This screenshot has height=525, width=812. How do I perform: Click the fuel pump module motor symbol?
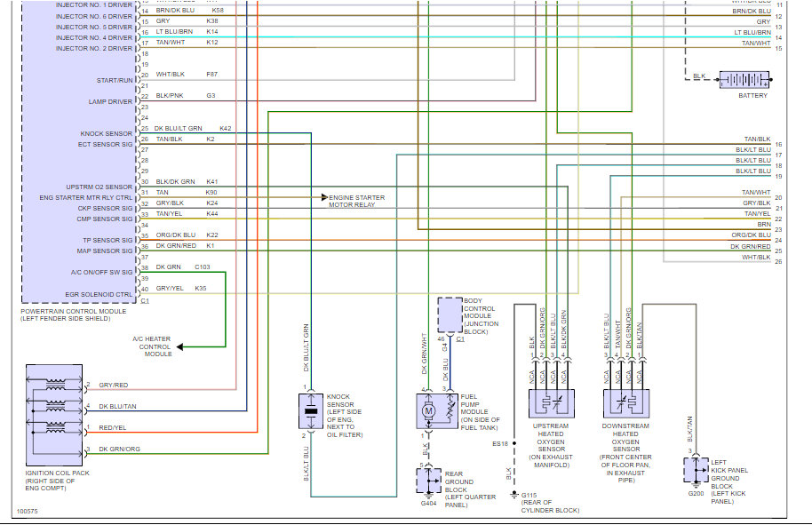pos(428,411)
